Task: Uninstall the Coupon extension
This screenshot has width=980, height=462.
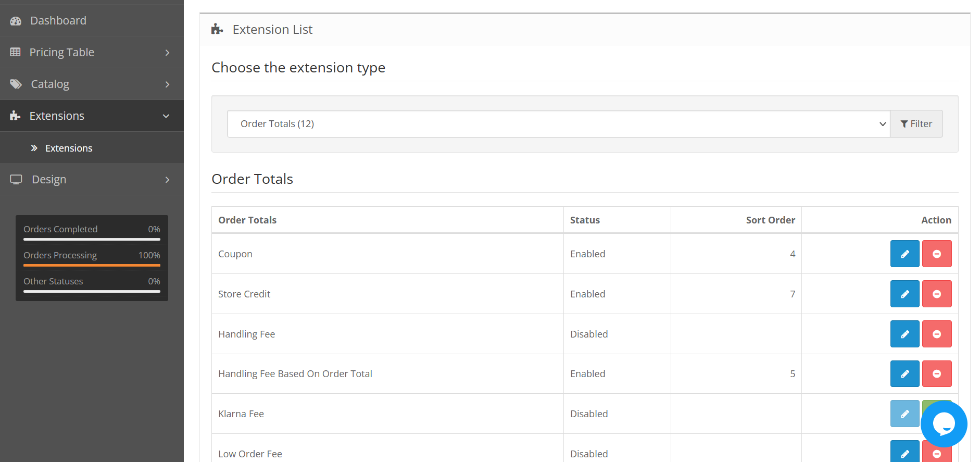Action: tap(937, 254)
